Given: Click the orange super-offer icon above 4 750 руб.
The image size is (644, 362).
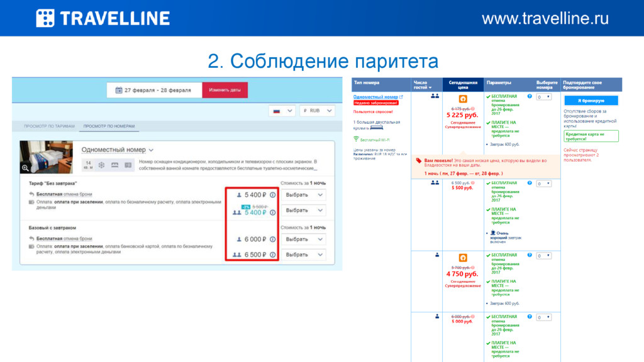Looking at the screenshot, I should click(463, 258).
